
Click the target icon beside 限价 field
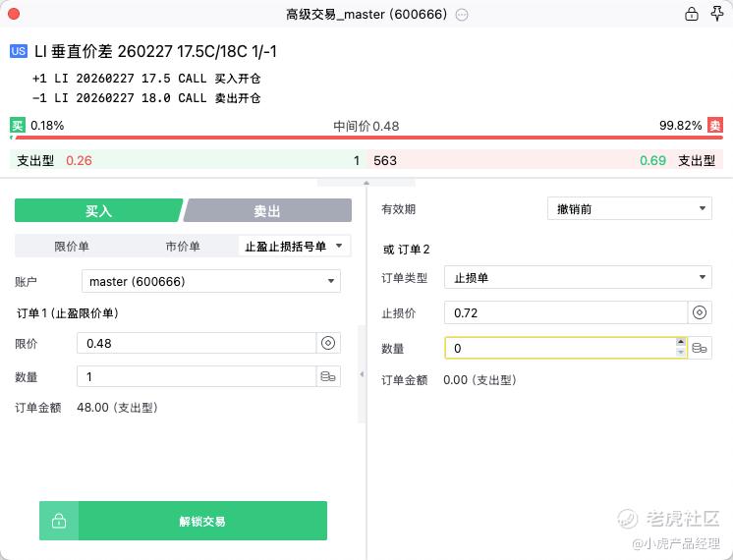coord(328,343)
